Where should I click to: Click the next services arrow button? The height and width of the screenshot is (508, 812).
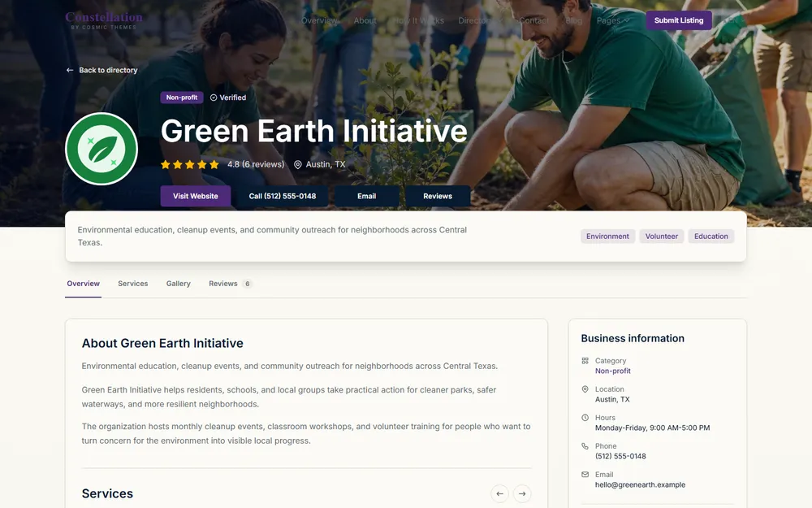pos(522,493)
